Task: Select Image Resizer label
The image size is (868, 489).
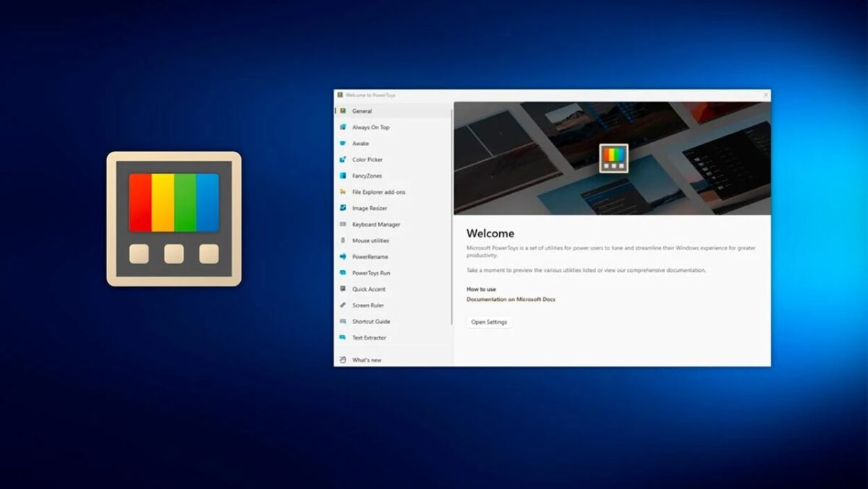Action: pos(370,208)
